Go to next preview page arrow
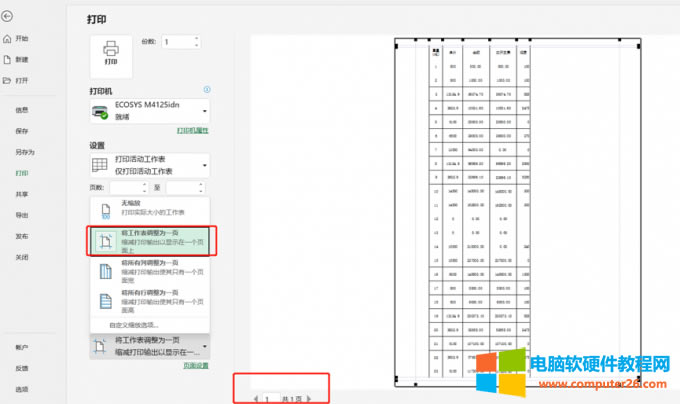Screen dimensions: 680x404 click(309, 398)
